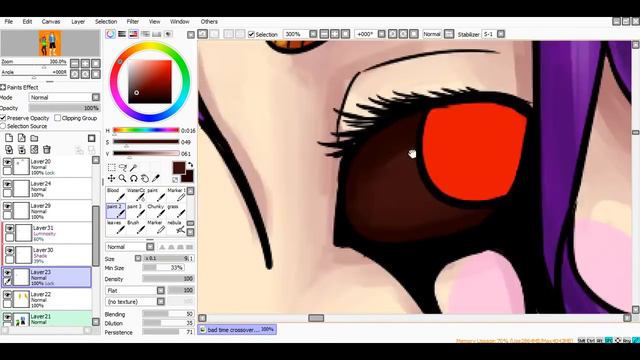Select the Chunky brush

coord(156,211)
